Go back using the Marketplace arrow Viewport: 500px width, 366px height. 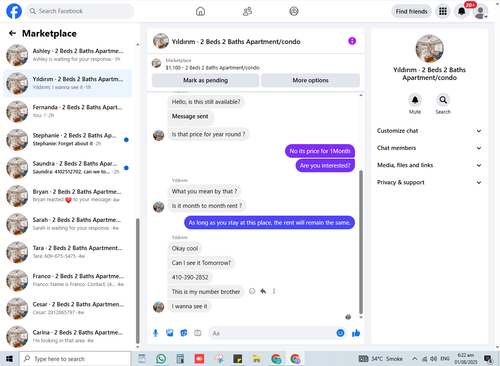pos(12,33)
